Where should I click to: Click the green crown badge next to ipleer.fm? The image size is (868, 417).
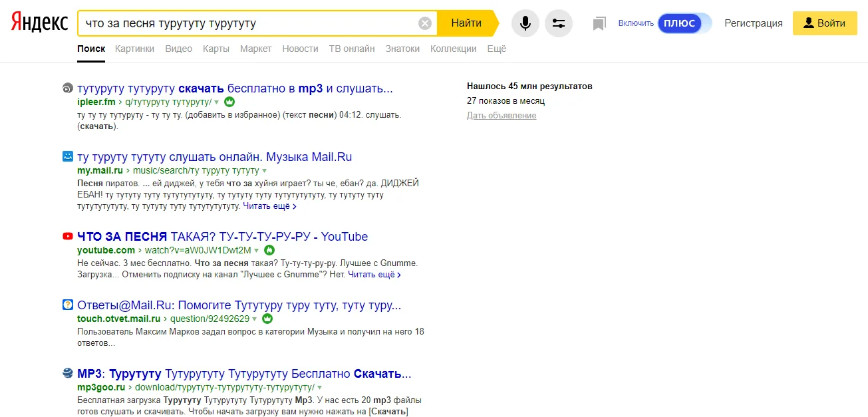[229, 102]
